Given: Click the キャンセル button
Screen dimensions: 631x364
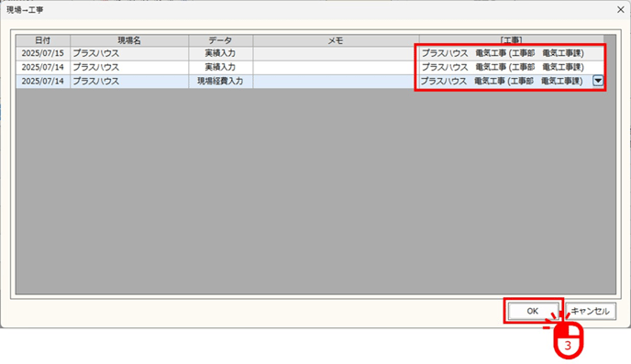Looking at the screenshot, I should point(591,311).
